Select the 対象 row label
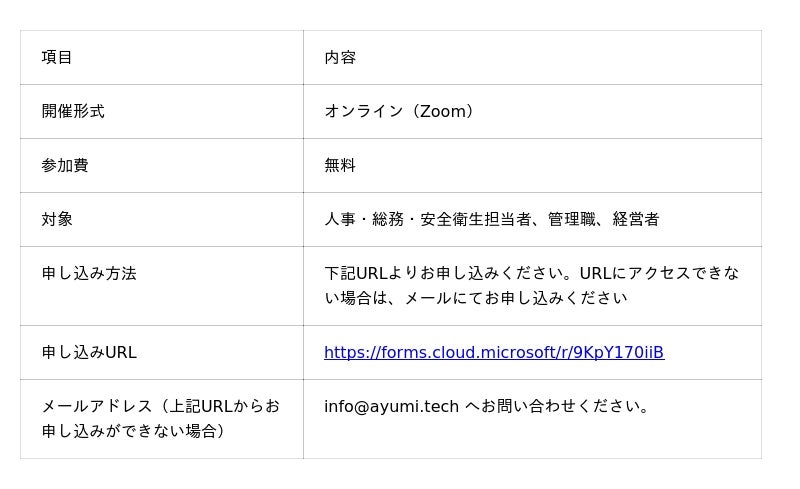Image resolution: width=800 pixels, height=489 pixels. click(57, 219)
